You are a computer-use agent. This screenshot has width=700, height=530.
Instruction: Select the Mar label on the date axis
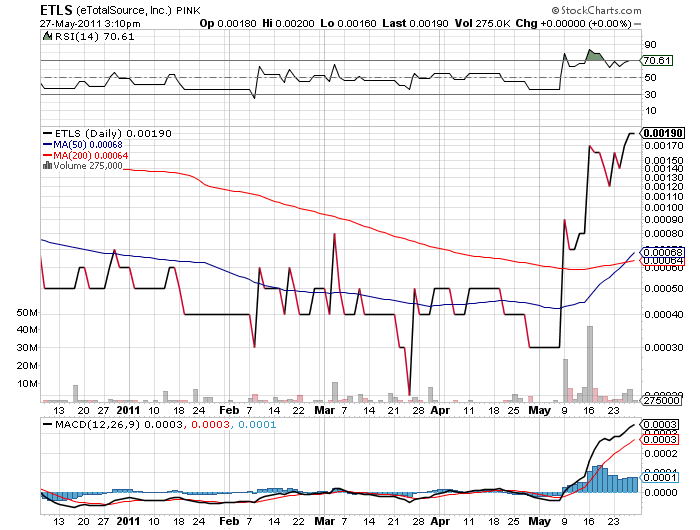point(324,409)
